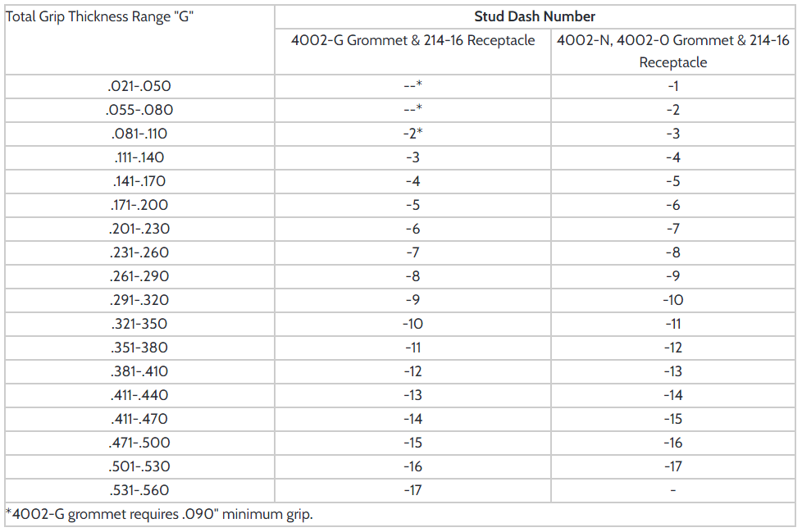This screenshot has width=802, height=532.
Task: Click the '.531-.560' grip range cell
Action: point(139,490)
